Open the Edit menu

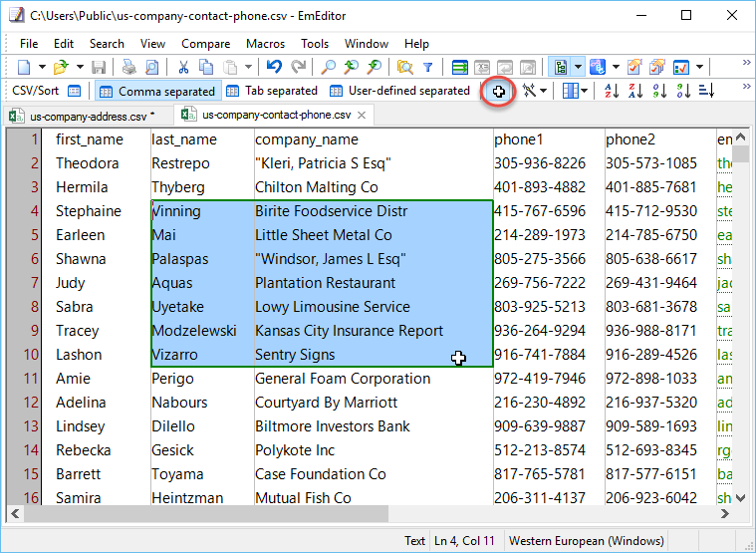[64, 44]
